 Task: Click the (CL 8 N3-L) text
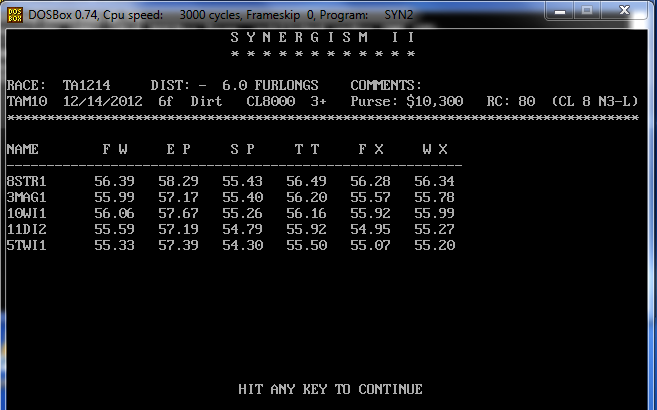tap(595, 101)
